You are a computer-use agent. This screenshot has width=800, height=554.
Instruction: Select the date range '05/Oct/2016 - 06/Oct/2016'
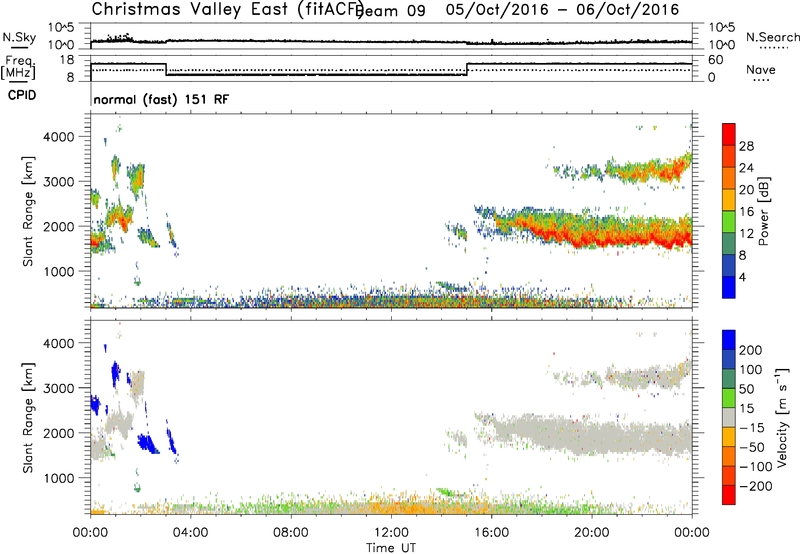tap(562, 10)
